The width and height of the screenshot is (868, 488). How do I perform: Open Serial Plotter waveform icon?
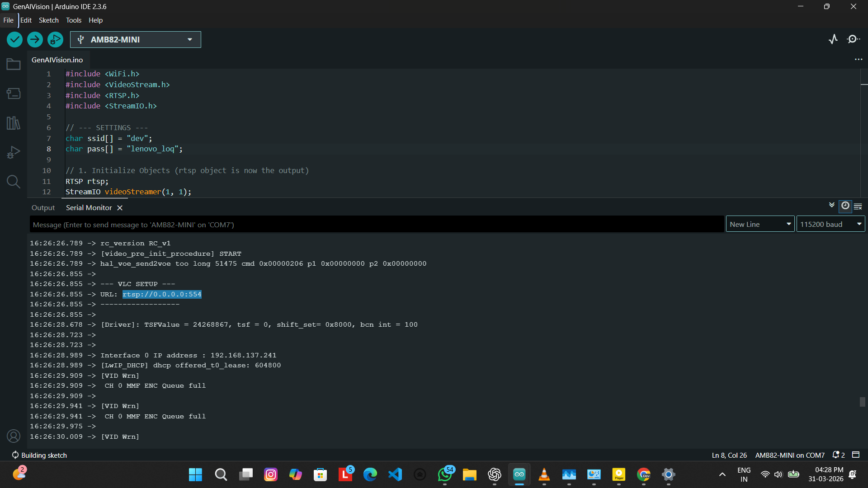(x=833, y=39)
